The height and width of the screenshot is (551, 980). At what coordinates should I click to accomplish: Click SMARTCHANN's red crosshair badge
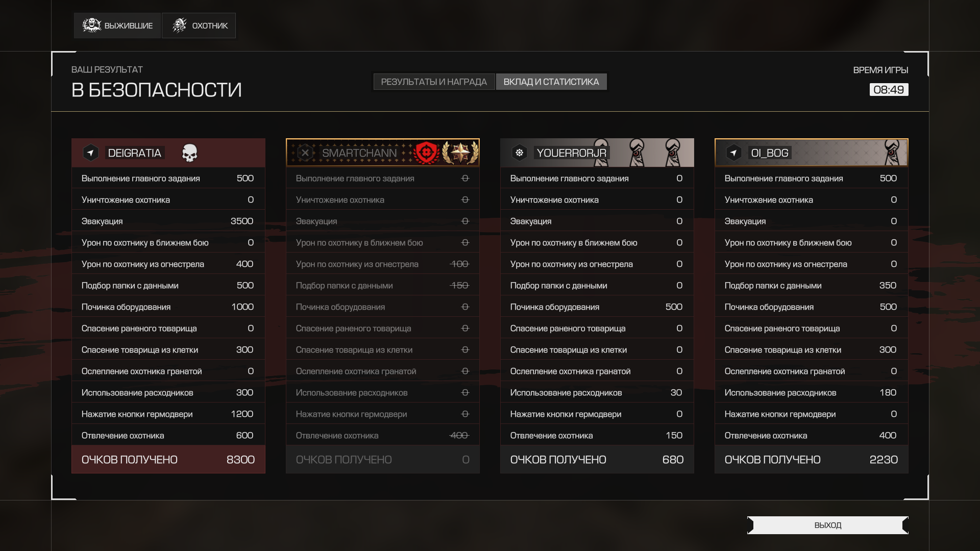point(427,153)
